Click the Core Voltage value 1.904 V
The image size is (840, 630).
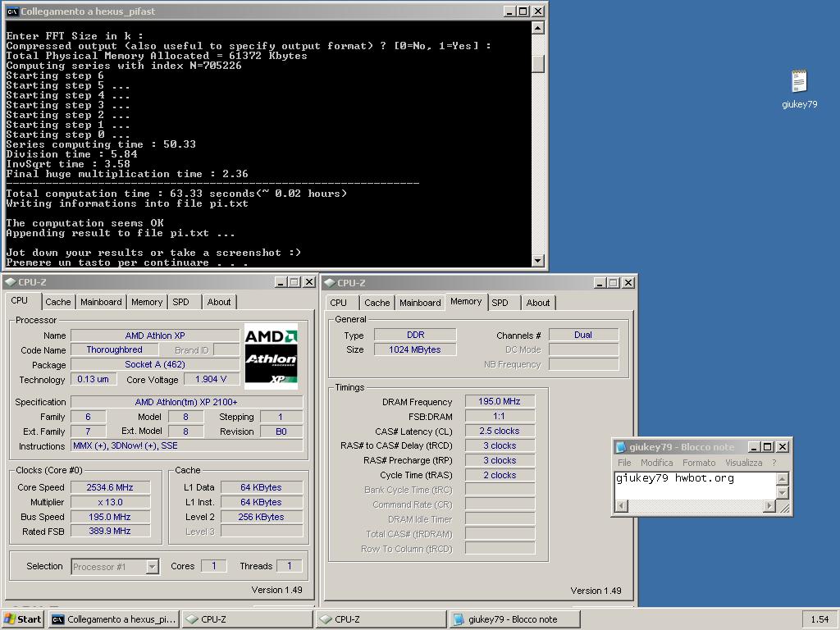tap(211, 379)
